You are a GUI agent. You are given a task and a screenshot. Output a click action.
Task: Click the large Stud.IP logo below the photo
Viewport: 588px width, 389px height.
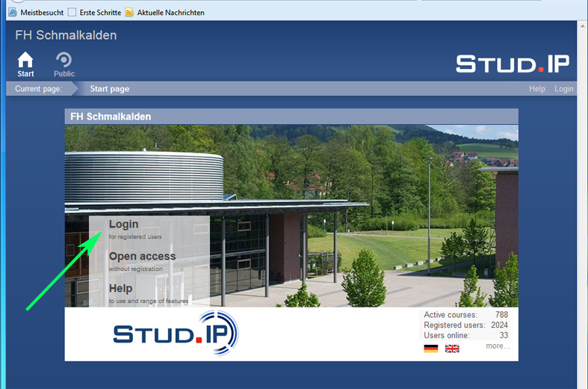pos(176,333)
